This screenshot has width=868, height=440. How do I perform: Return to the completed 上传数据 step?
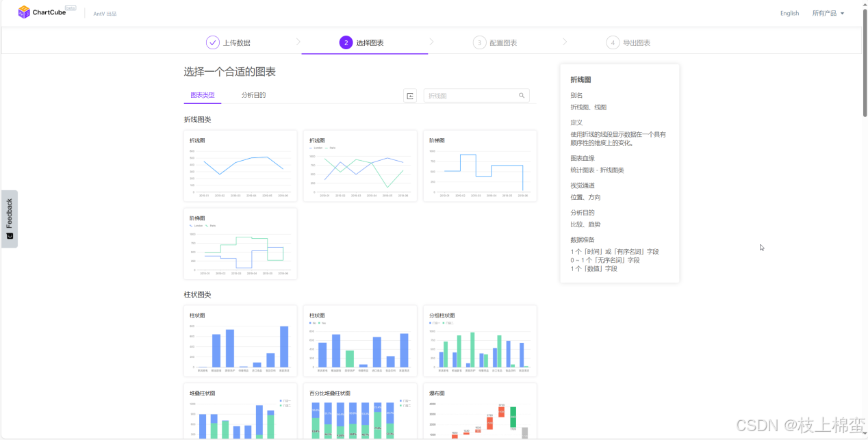point(228,42)
